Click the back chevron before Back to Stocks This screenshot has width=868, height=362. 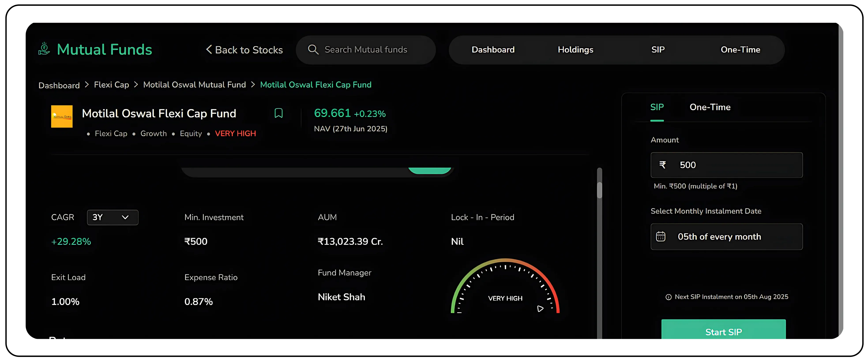[209, 50]
